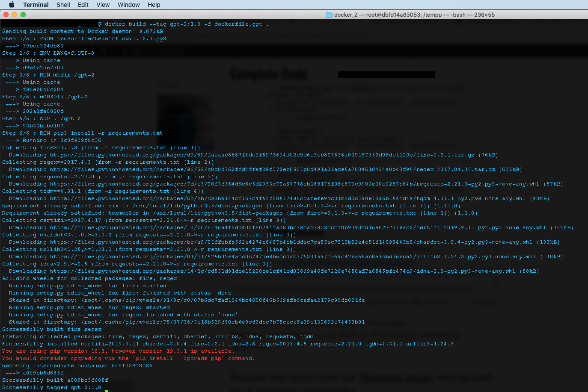The height and width of the screenshot is (392, 588).
Task: Click 'Collecting urllib3<1.25' line
Action: 149,249
